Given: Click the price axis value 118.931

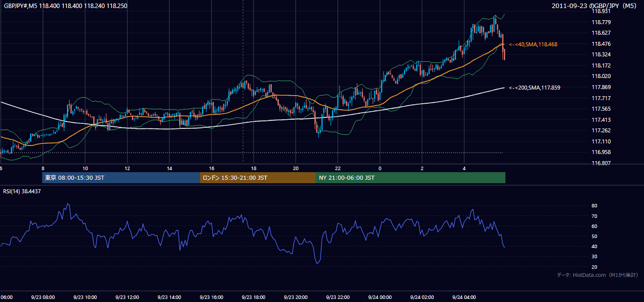Looking at the screenshot, I should [x=602, y=11].
